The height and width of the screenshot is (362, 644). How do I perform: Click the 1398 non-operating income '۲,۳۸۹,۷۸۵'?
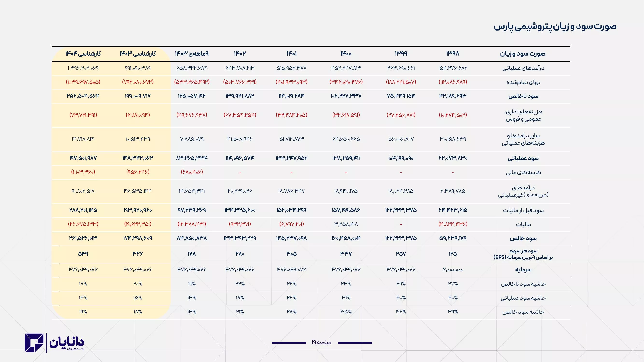[453, 191]
